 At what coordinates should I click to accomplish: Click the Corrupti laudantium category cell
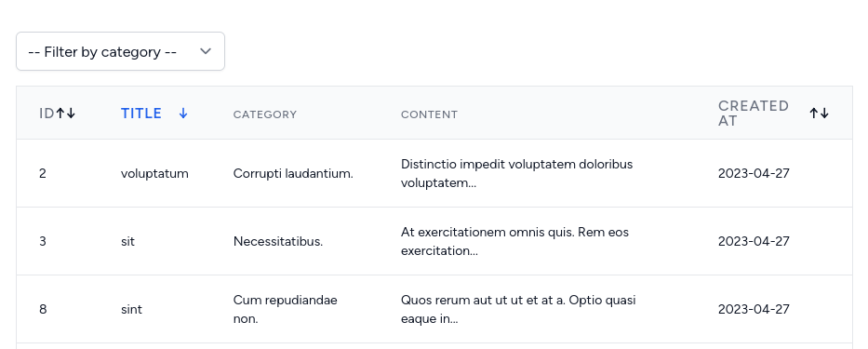point(293,173)
